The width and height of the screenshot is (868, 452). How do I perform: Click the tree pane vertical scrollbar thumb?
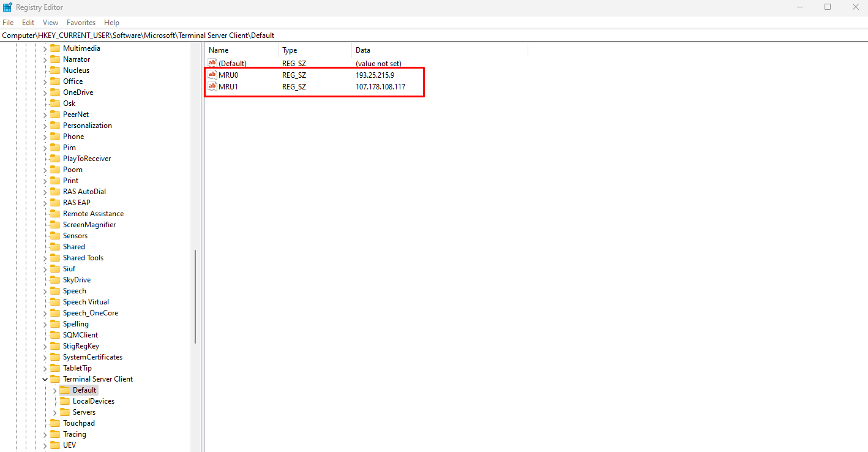click(195, 296)
